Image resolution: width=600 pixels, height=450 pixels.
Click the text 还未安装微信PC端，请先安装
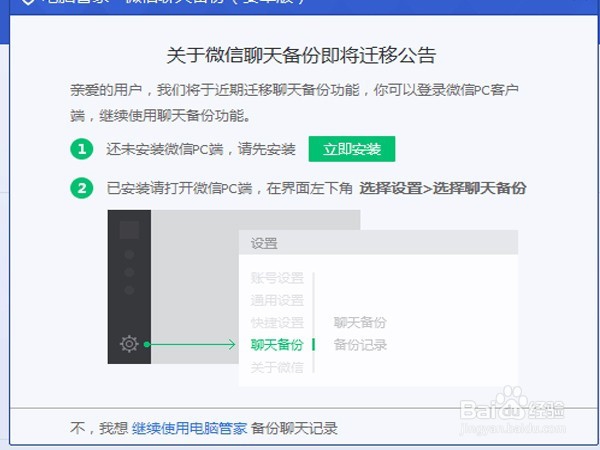click(x=201, y=149)
